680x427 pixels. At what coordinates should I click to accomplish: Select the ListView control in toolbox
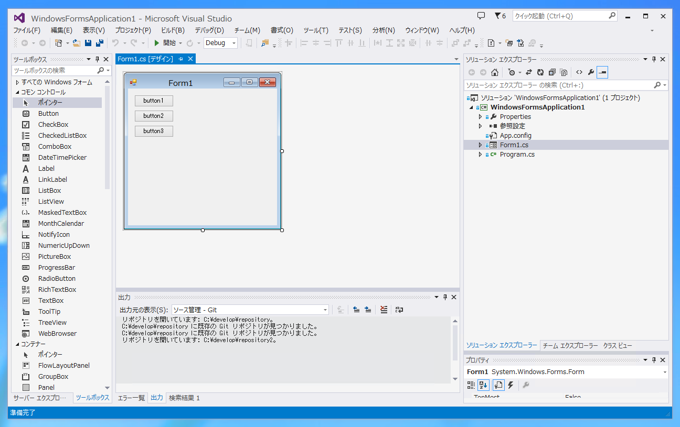tap(57, 202)
